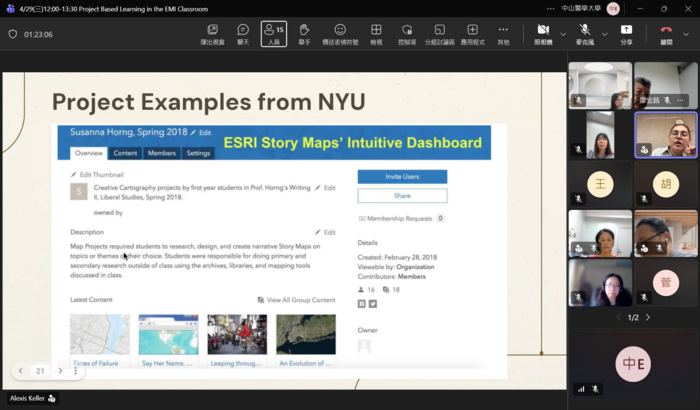Image resolution: width=700 pixels, height=410 pixels.
Task: Open the apps (應用程式) plus icon
Action: (x=472, y=34)
